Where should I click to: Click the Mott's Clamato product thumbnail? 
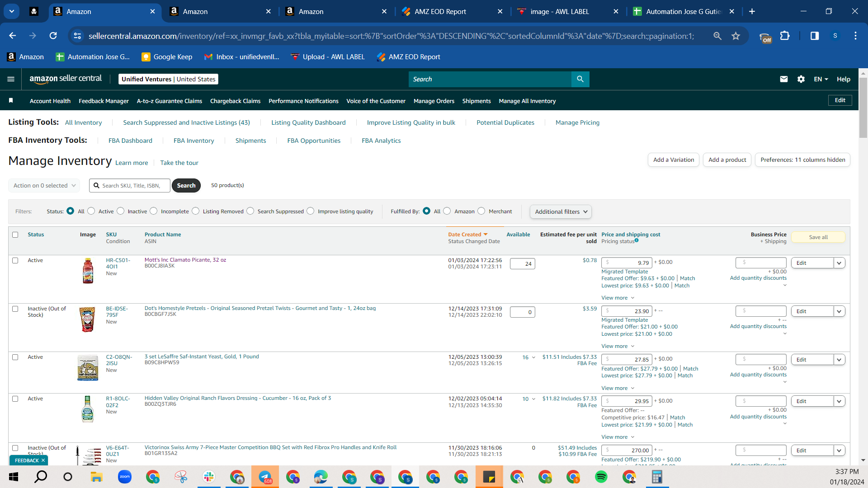(x=88, y=271)
